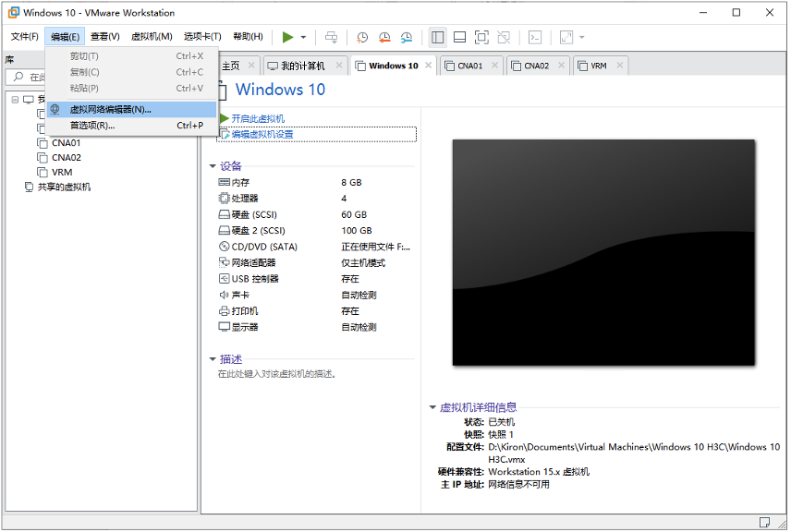The image size is (791, 532).
Task: Click the 网络适配器 network adapter row
Action: [x=314, y=263]
